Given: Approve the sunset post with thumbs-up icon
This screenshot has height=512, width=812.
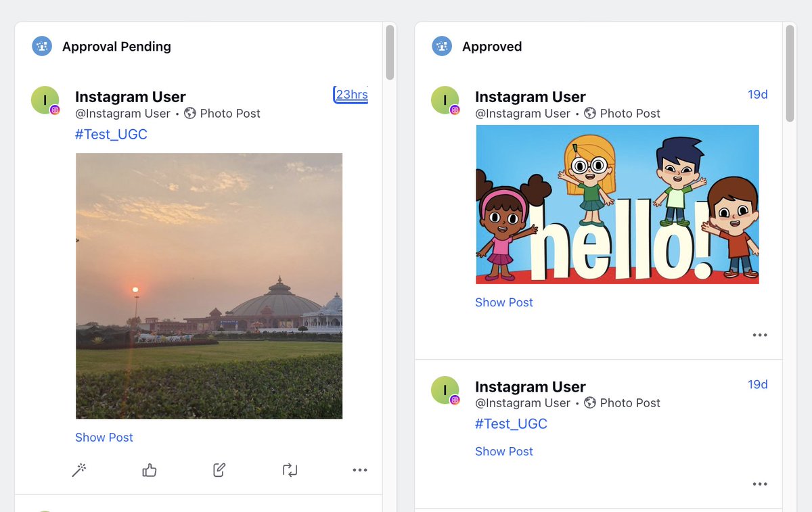Looking at the screenshot, I should (x=150, y=470).
